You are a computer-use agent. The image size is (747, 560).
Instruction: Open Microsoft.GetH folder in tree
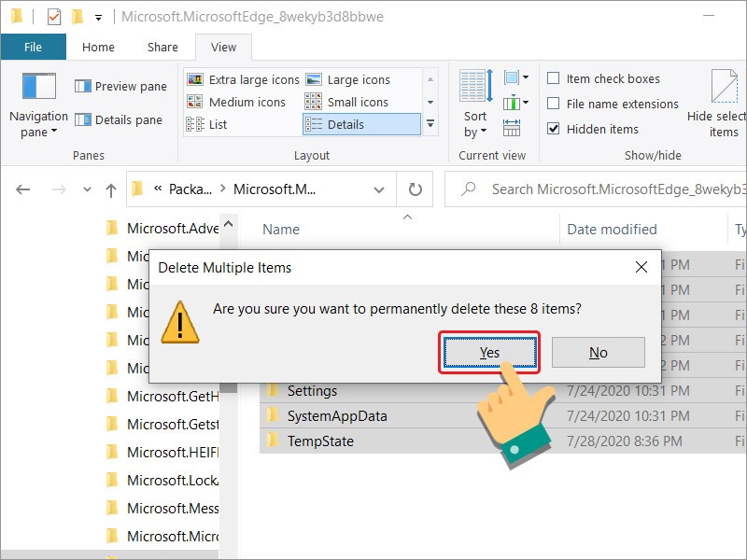click(162, 396)
